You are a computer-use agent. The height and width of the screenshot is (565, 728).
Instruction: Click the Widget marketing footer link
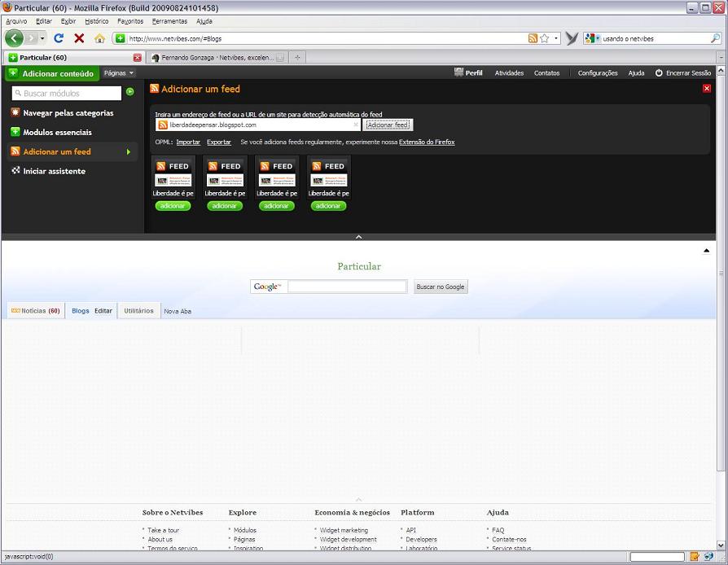344,530
